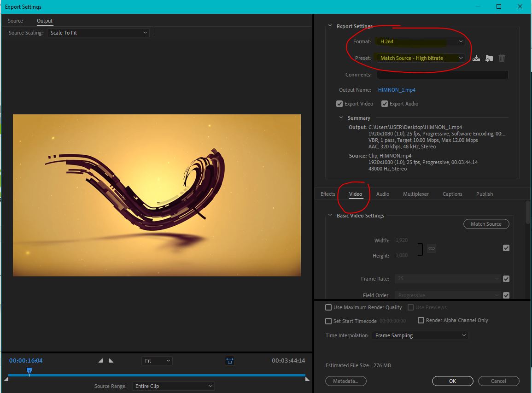The height and width of the screenshot is (393, 532).
Task: Click the Set Out Point triangle icon
Action: click(x=111, y=361)
